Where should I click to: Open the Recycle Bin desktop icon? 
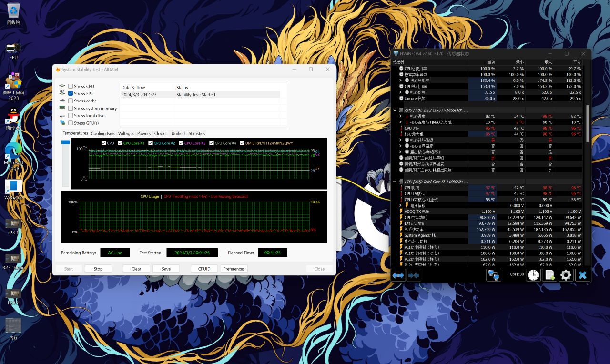click(13, 13)
